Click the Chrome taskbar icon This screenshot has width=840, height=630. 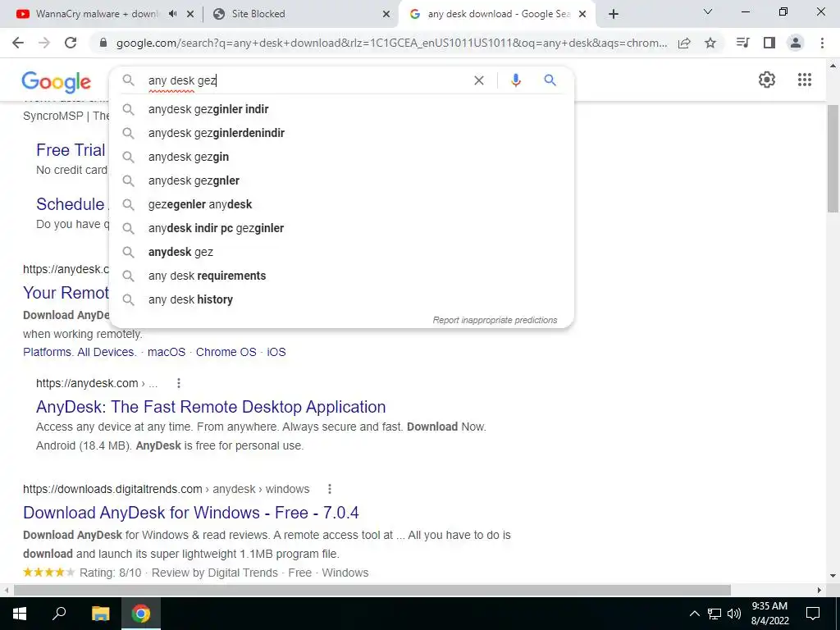[x=141, y=614]
